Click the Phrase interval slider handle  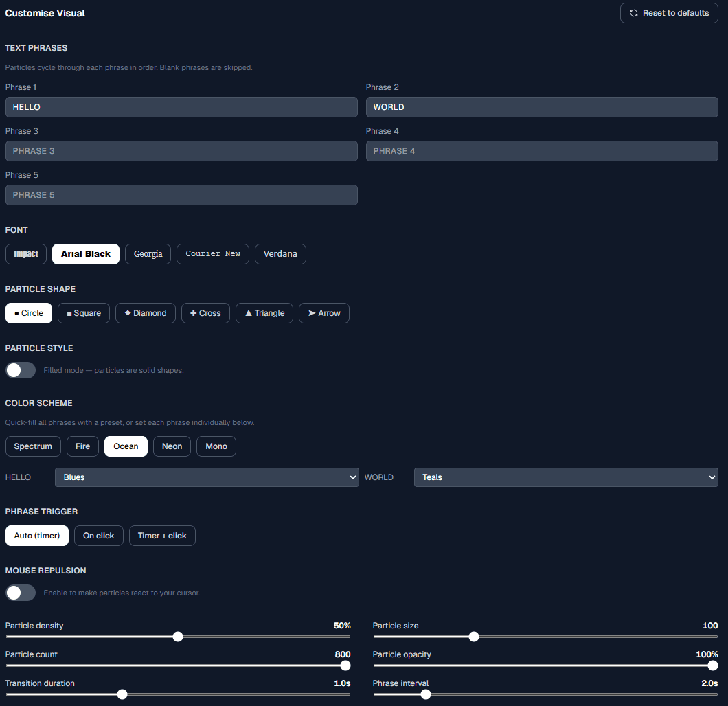point(426,694)
